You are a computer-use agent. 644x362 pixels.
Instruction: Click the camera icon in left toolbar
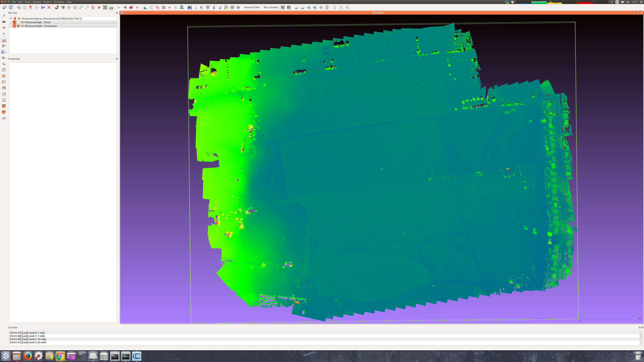(x=4, y=22)
